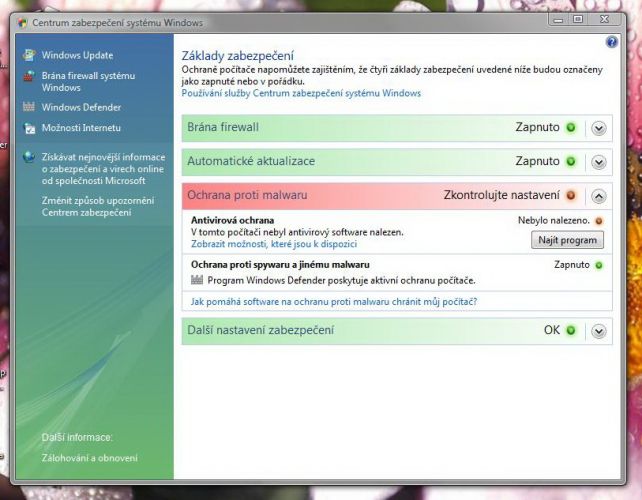Click the Ochrana proti malwaru header label
642x500 pixels.
247,195
